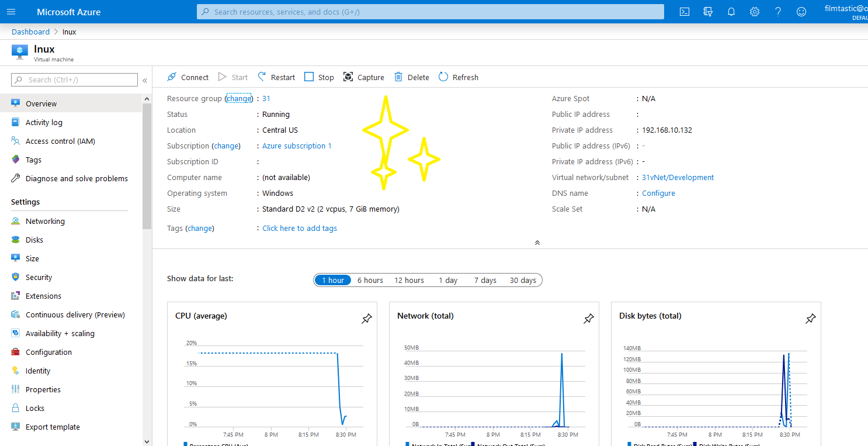Select the 12 hours time range
The height and width of the screenshot is (446, 868).
coord(409,280)
